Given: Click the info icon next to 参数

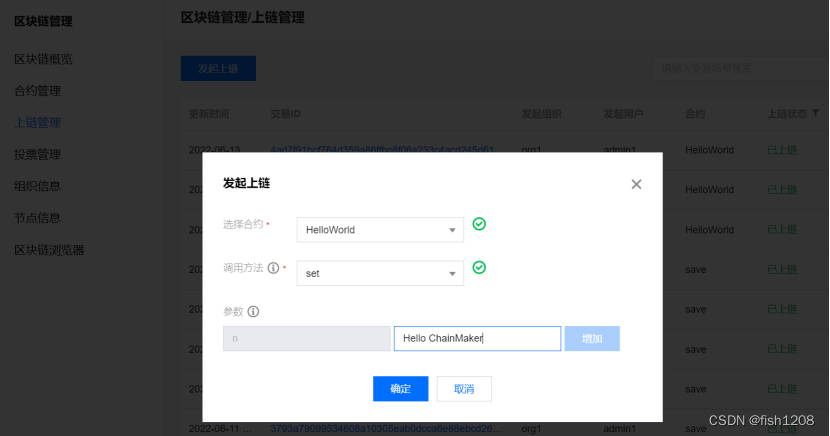Looking at the screenshot, I should (253, 312).
